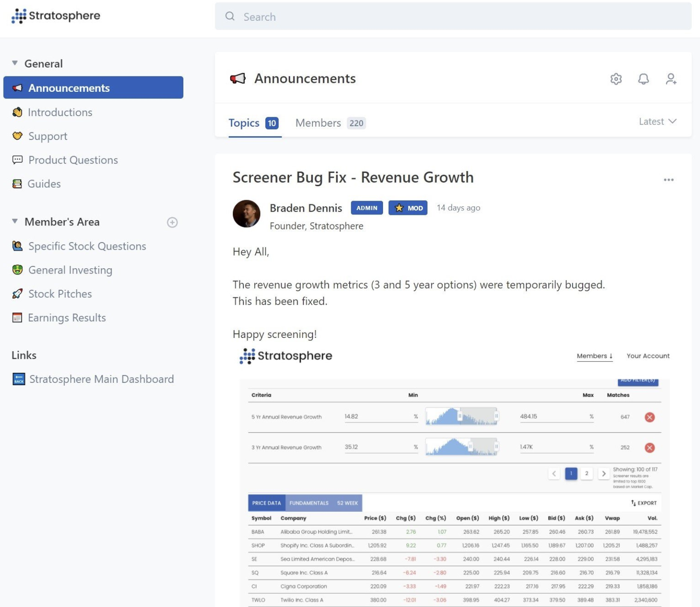Screen dimensions: 700x607
Task: Click the 14 days ago timestamp
Action: (458, 208)
